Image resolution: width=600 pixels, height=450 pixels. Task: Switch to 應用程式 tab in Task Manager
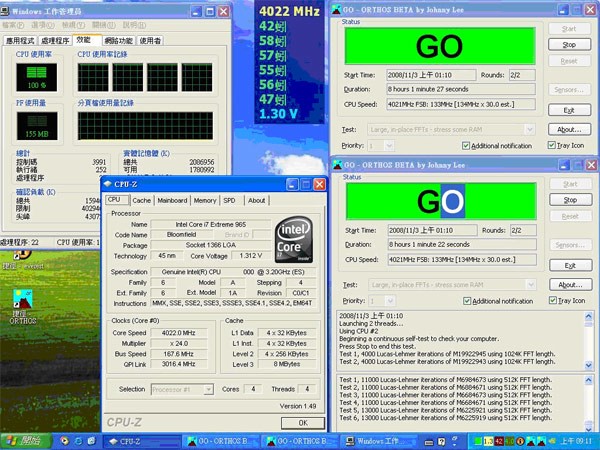(20, 41)
